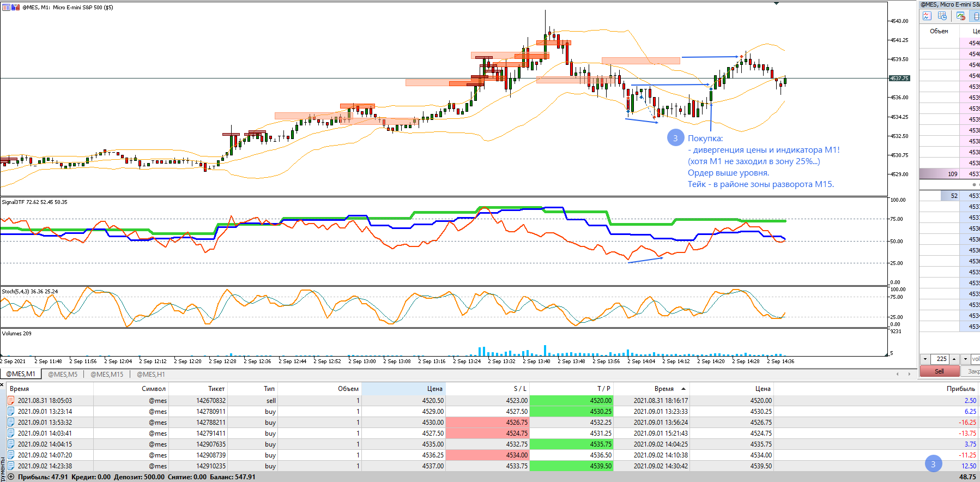980x482 pixels.
Task: Click the red Sell button
Action: [940, 371]
